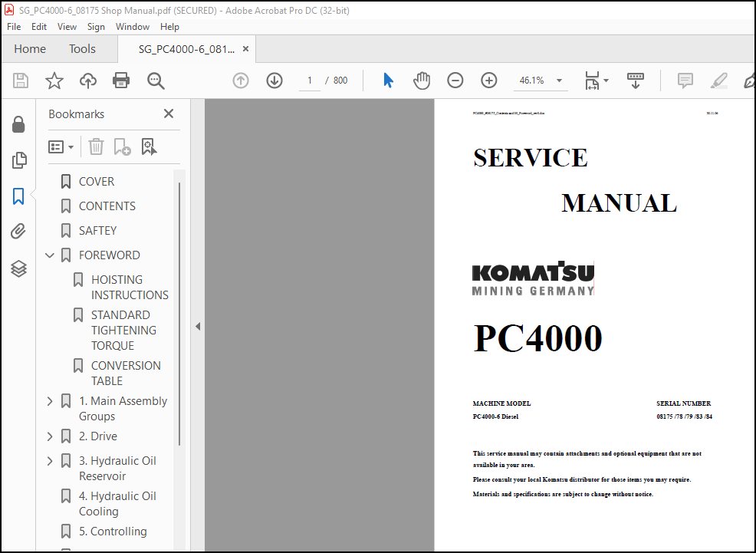Open the File menu

14,27
